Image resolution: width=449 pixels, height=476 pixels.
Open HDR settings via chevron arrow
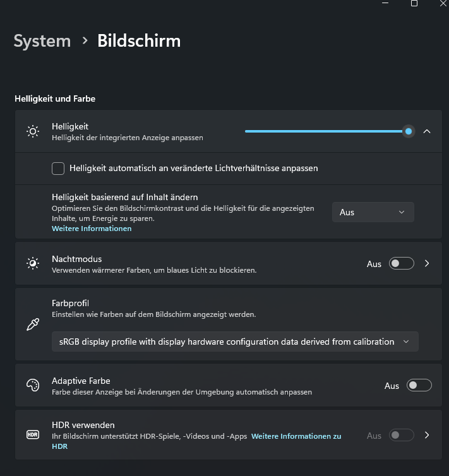(x=427, y=435)
